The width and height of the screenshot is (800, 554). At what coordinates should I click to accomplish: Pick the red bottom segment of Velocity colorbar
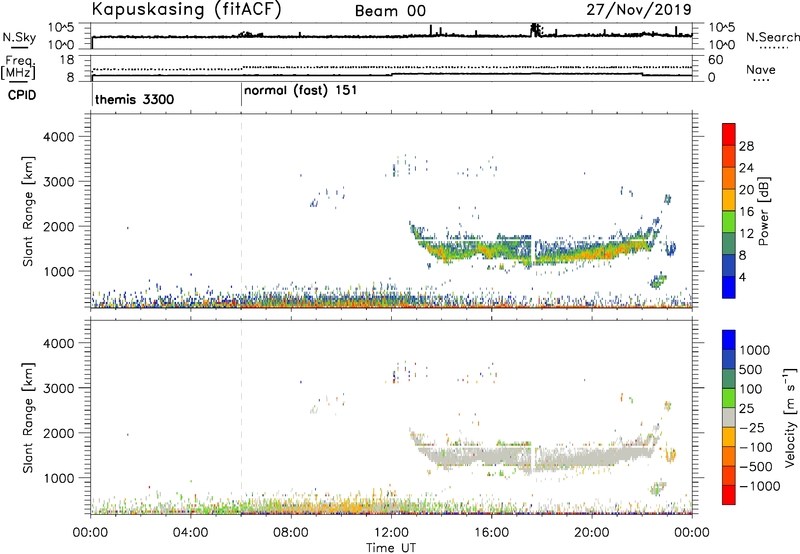(x=729, y=495)
